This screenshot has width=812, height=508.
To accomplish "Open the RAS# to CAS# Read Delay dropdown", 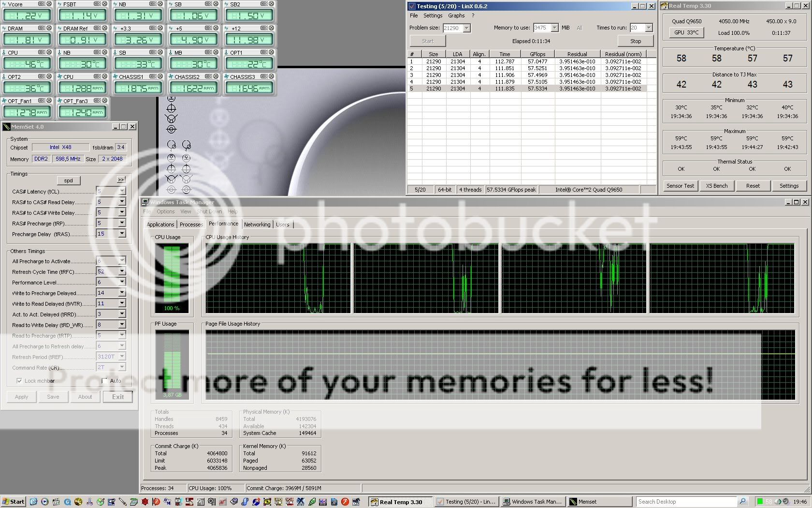I will 122,202.
